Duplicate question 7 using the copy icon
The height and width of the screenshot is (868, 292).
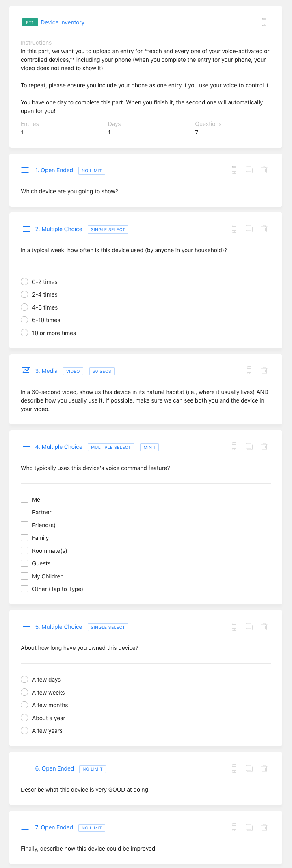pos(249,827)
